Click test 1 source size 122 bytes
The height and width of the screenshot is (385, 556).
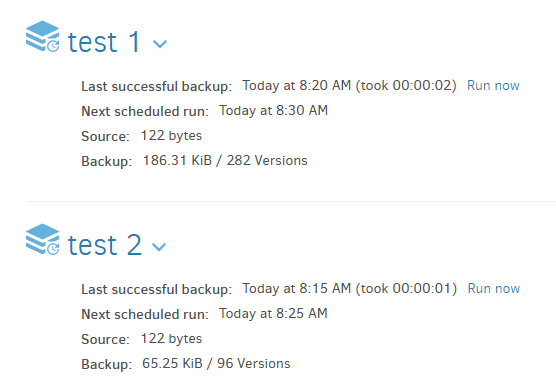[171, 136]
